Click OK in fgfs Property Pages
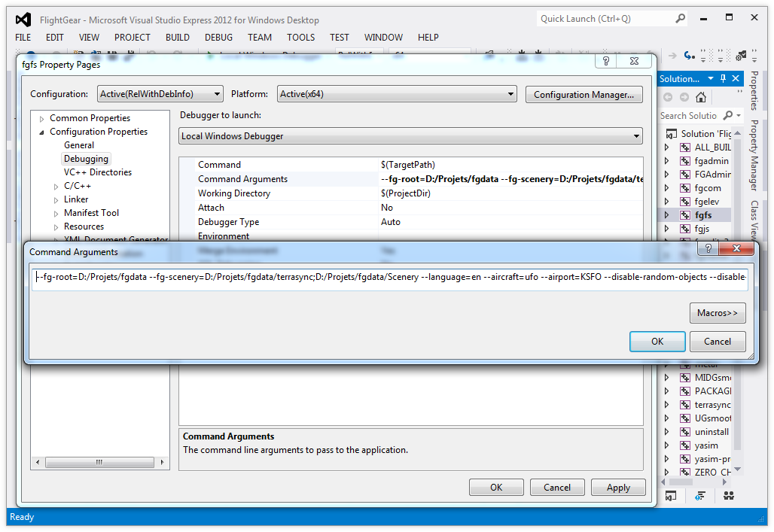Image resolution: width=774 pixels, height=532 pixels. [496, 488]
